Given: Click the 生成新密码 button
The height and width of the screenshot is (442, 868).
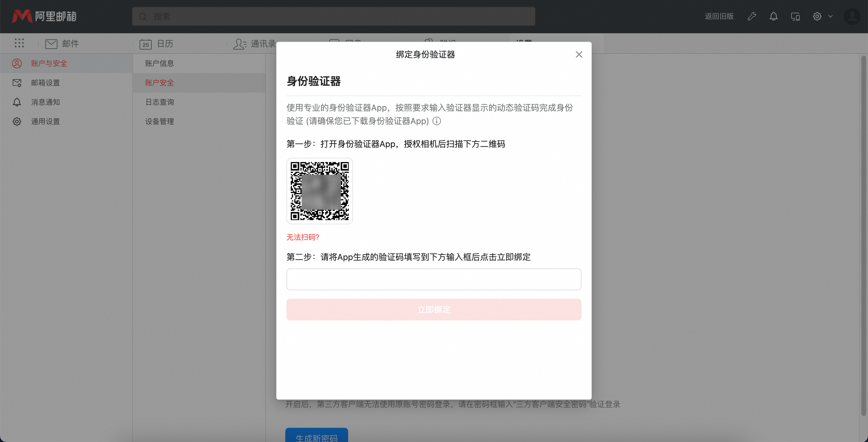Looking at the screenshot, I should 316,436.
